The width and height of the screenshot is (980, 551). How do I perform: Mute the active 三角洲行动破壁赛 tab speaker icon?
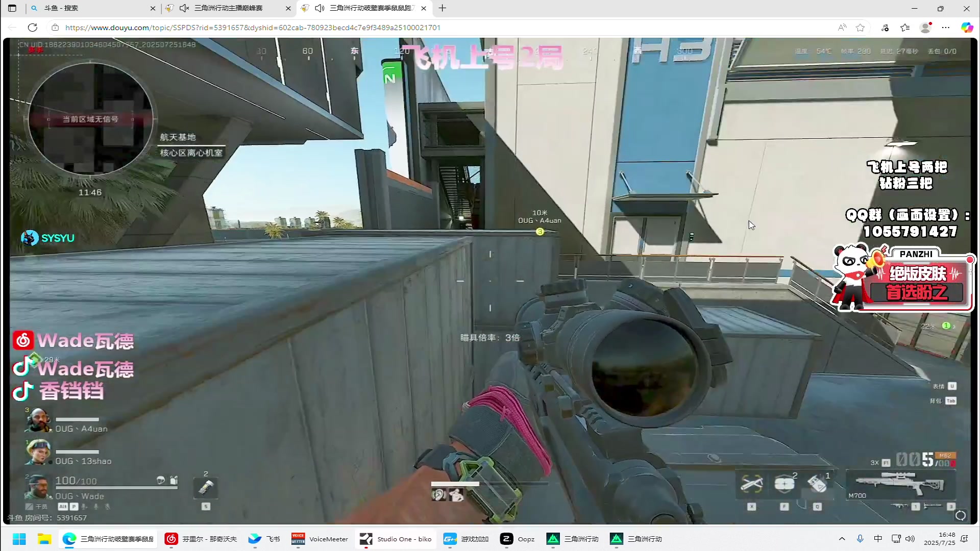coord(320,8)
